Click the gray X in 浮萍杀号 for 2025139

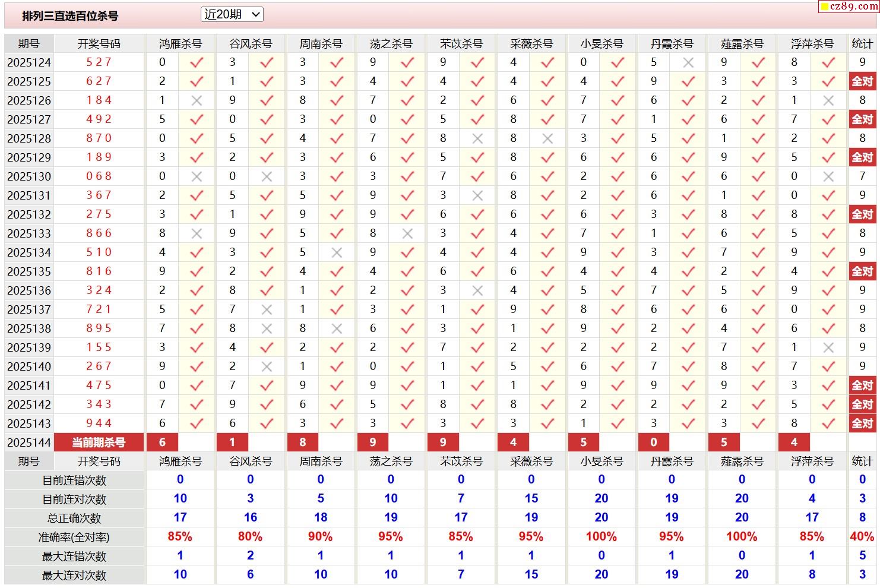tap(828, 347)
